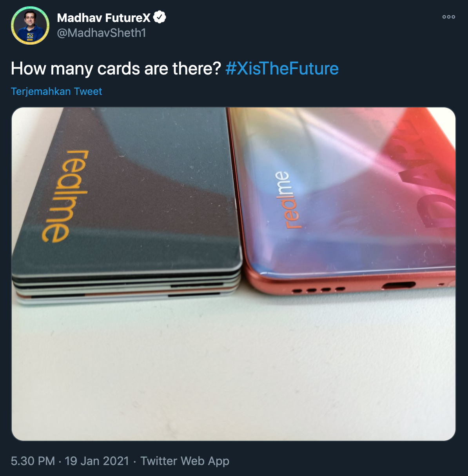This screenshot has width=468, height=476.
Task: Open the Twitter Web App source link
Action: point(185,461)
